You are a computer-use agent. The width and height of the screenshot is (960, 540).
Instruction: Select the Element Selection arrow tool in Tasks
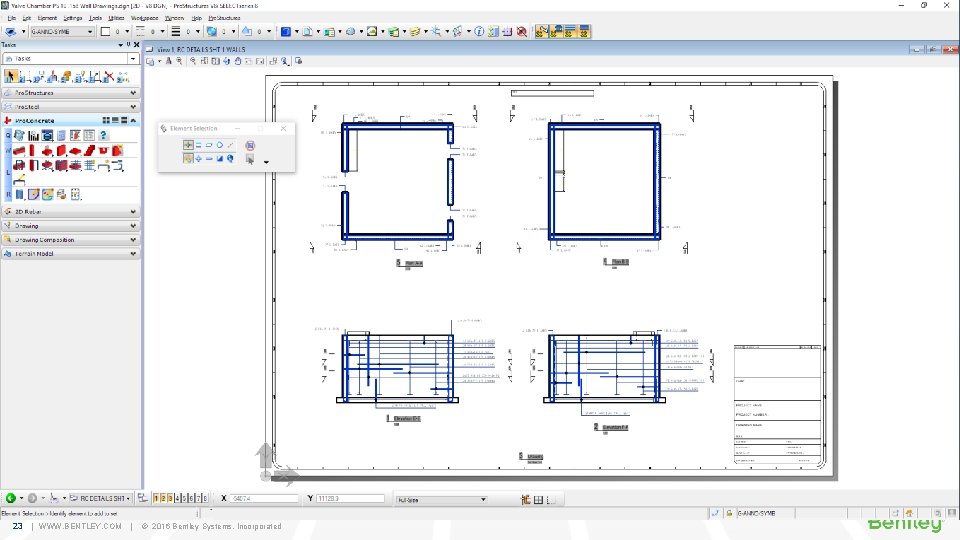pyautogui.click(x=10, y=77)
